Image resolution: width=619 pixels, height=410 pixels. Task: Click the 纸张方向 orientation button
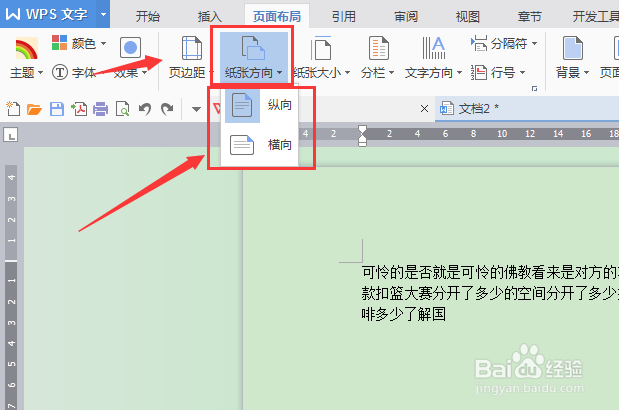[x=254, y=58]
